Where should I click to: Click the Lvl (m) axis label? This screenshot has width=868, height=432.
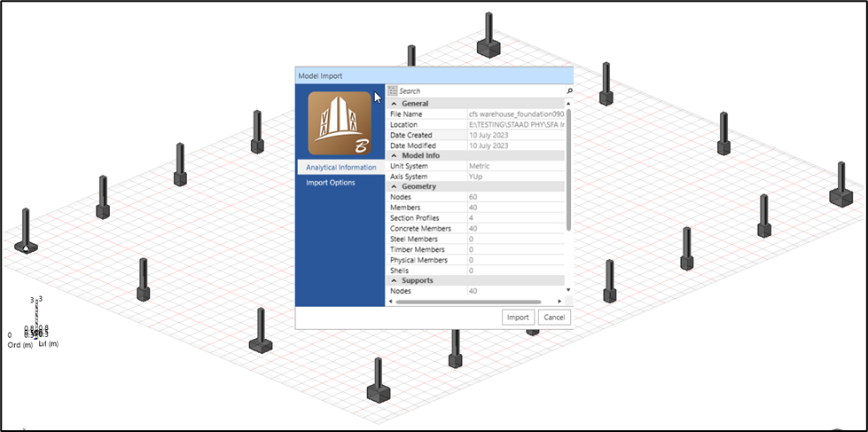coord(49,344)
